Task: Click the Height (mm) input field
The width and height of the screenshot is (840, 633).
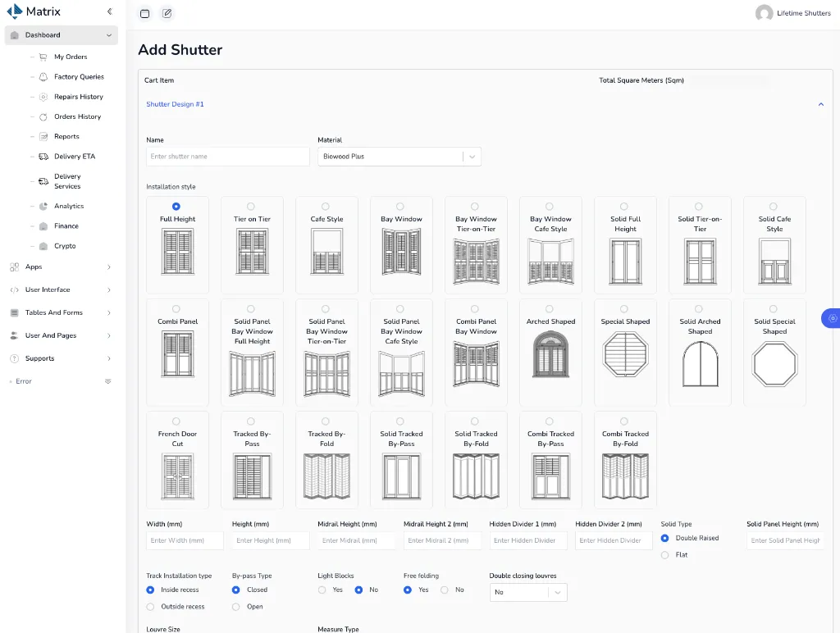Action: click(x=271, y=540)
